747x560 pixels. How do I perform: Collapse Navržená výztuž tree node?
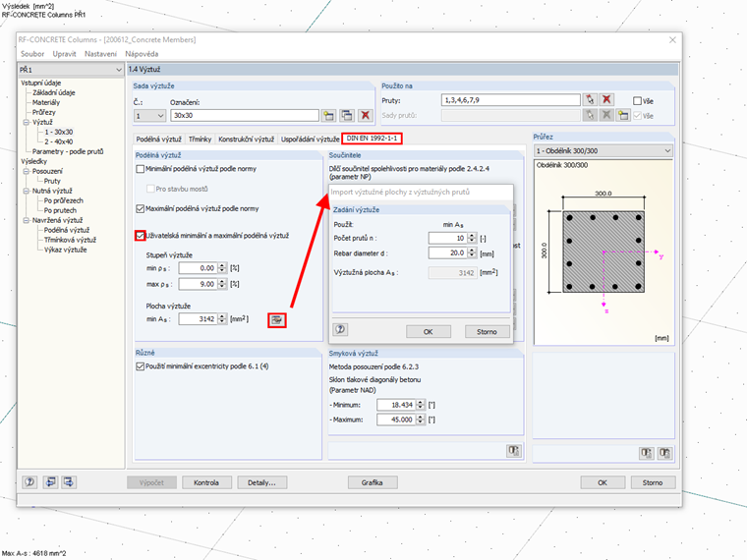tap(27, 220)
